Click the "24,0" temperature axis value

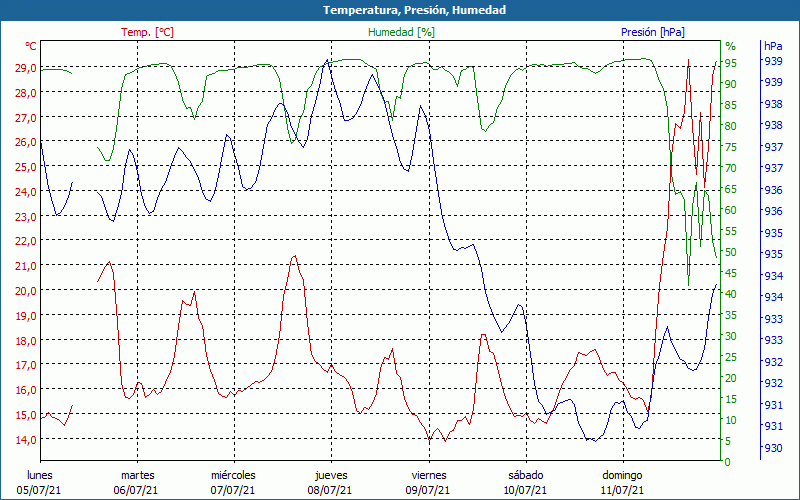(x=27, y=192)
